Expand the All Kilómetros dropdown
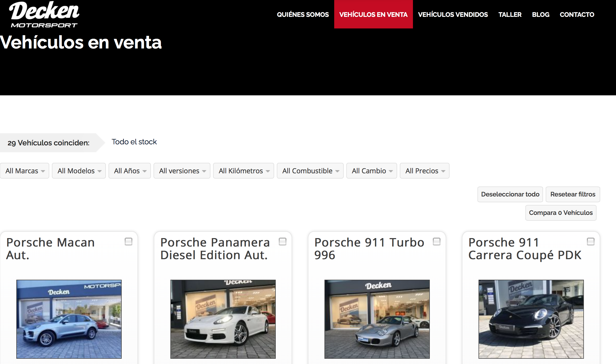 [243, 171]
